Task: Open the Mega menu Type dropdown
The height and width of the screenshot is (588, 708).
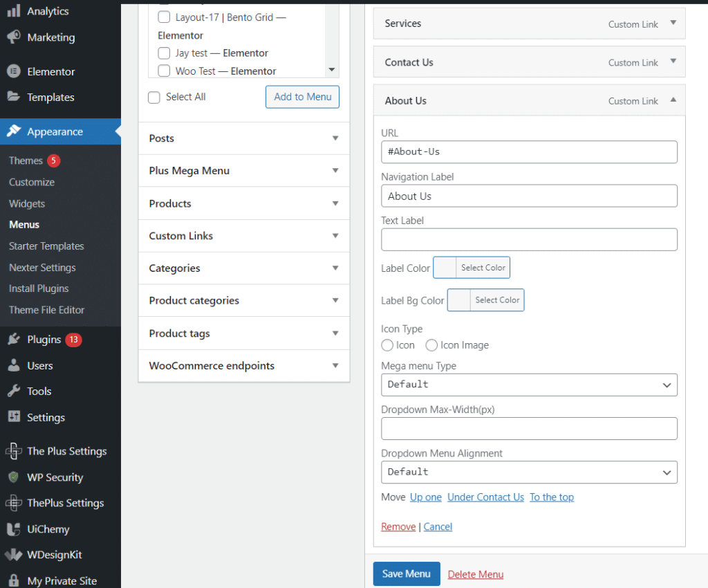Action: click(529, 385)
